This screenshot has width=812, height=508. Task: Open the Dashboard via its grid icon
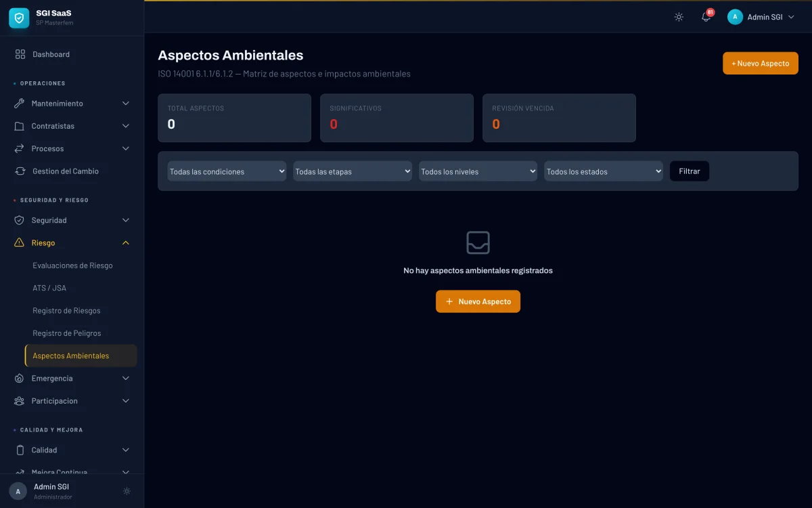(x=20, y=54)
